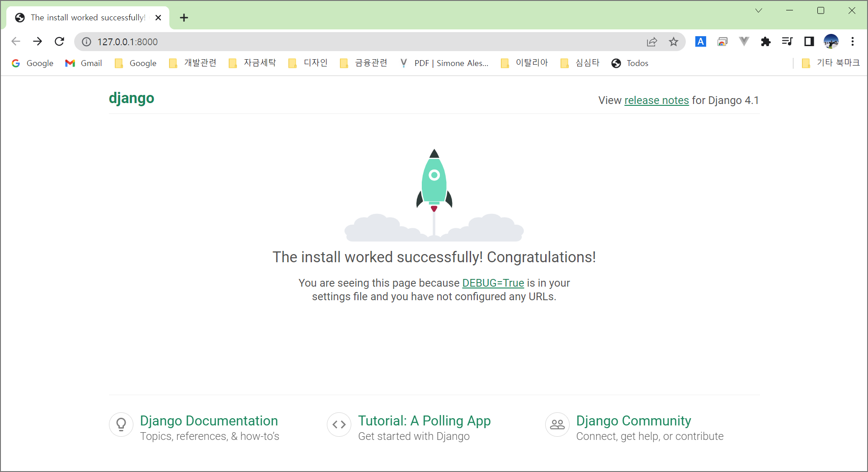The height and width of the screenshot is (472, 868).
Task: Open the Google bookmark with G logo
Action: [x=33, y=63]
